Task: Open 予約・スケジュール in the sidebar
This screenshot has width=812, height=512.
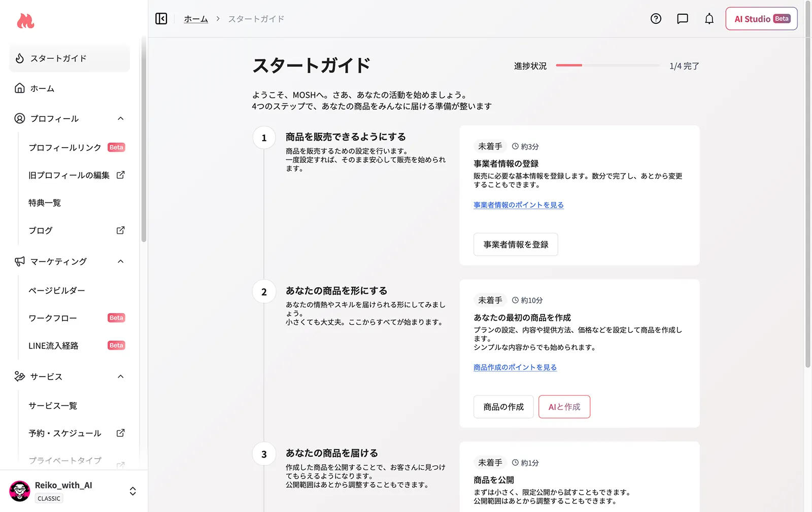Action: 65,433
